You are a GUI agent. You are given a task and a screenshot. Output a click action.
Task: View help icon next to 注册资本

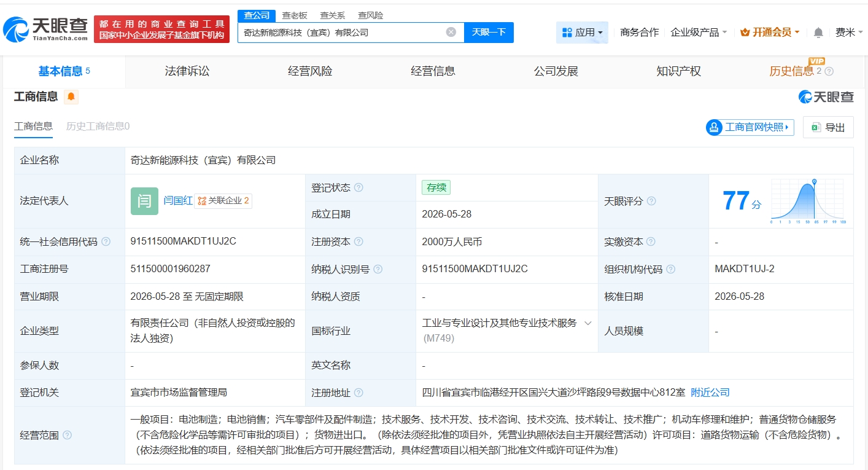(358, 242)
